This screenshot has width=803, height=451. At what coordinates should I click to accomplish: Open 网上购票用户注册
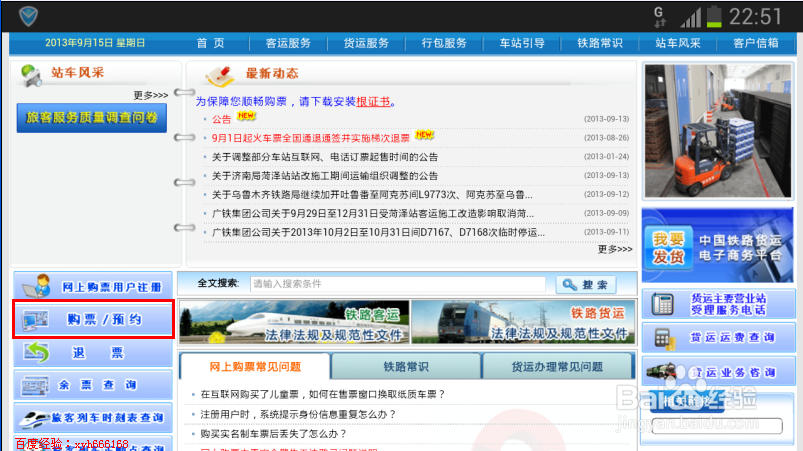(93, 286)
